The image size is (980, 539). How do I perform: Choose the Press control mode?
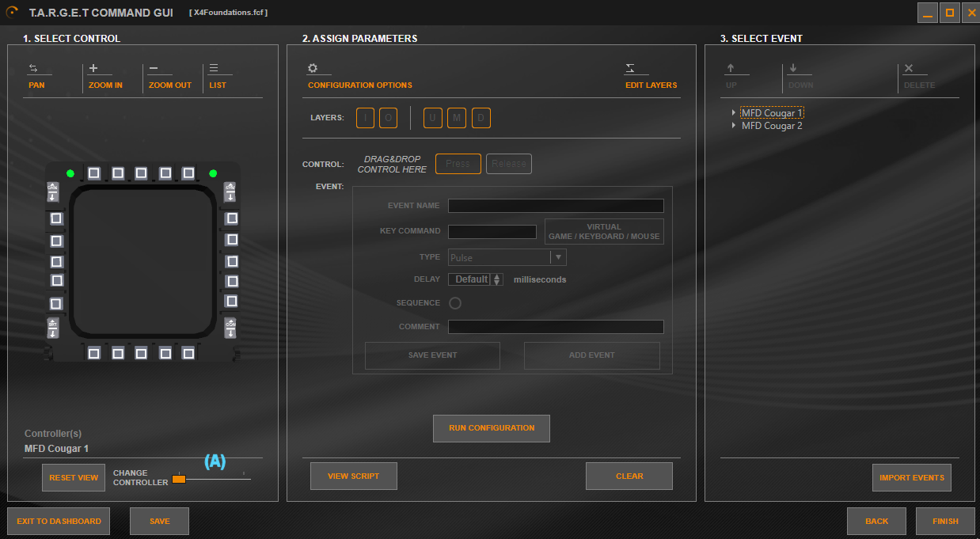458,164
